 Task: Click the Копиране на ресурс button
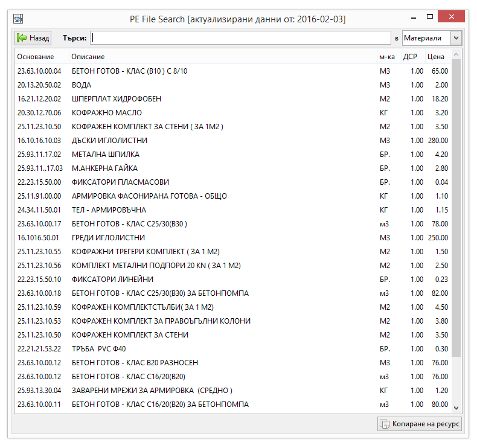420,424
